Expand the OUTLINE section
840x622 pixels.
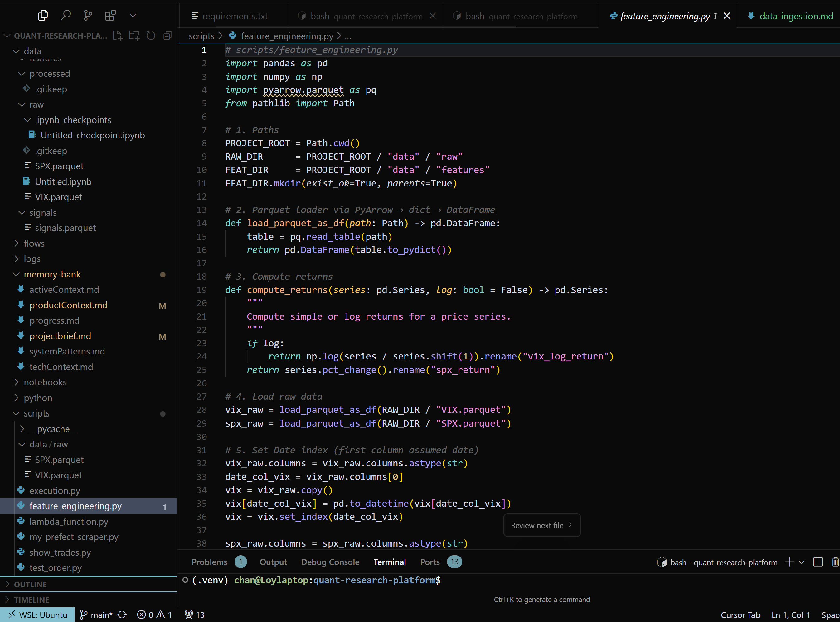30,584
